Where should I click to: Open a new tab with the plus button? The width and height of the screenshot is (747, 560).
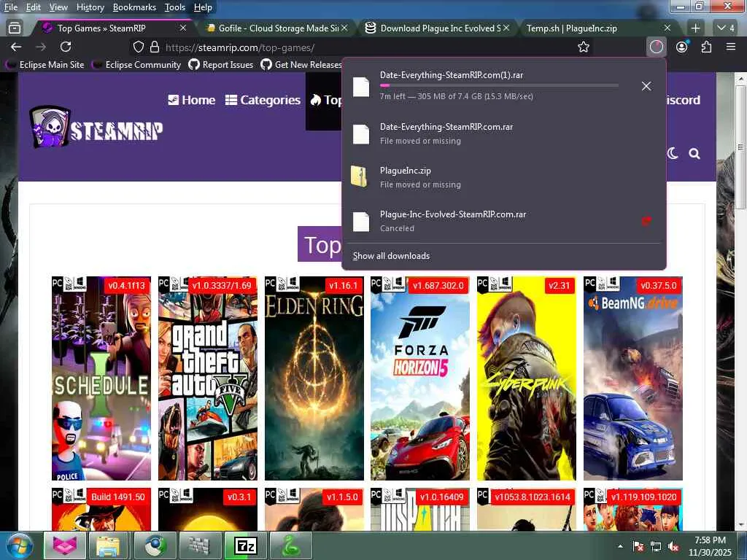pos(695,28)
